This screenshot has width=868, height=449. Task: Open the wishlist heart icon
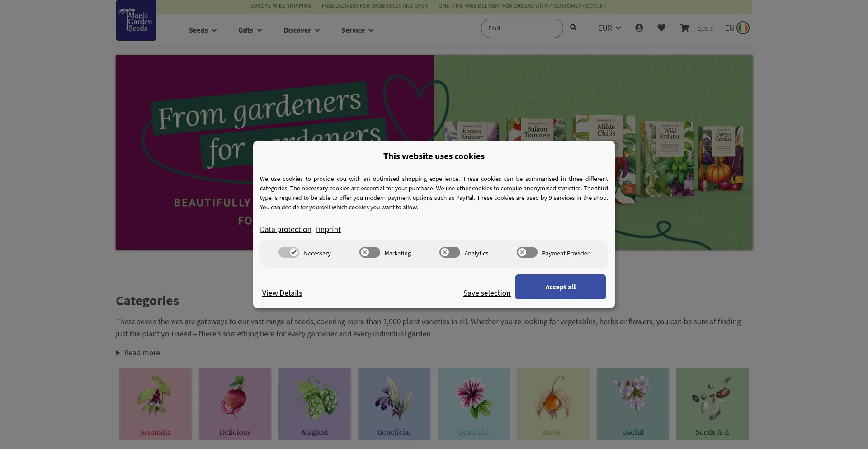[661, 28]
